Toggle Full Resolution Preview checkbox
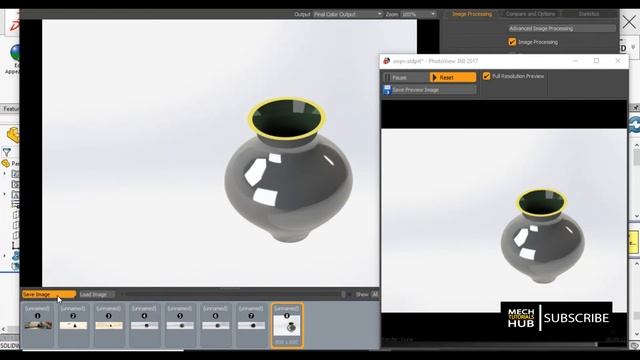The width and height of the screenshot is (640, 360). pos(486,76)
